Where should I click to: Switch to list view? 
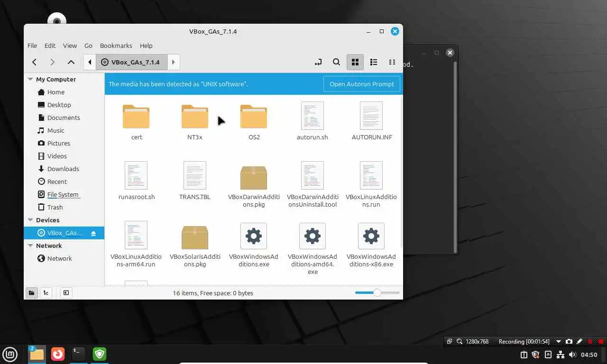pos(374,62)
